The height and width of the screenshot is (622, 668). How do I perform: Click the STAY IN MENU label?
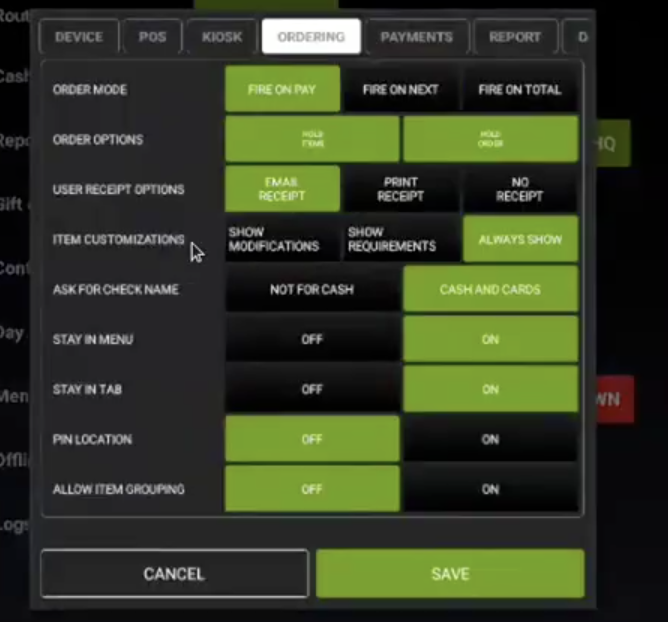(93, 340)
